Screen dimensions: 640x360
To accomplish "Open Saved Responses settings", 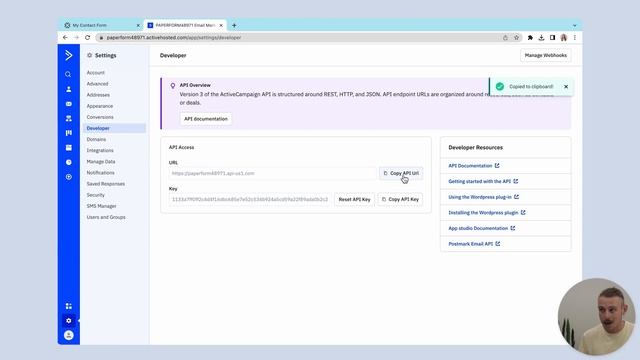I will [106, 184].
